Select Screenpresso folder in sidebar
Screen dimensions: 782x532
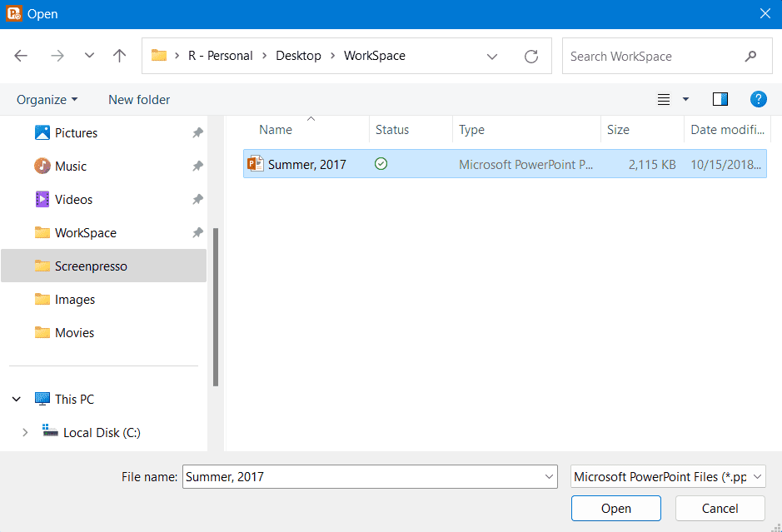tap(103, 266)
